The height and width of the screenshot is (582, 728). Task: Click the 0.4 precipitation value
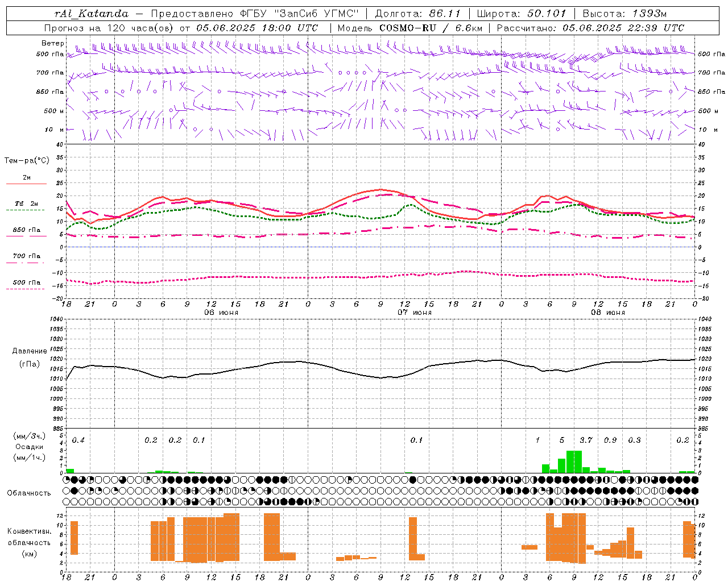pos(78,440)
